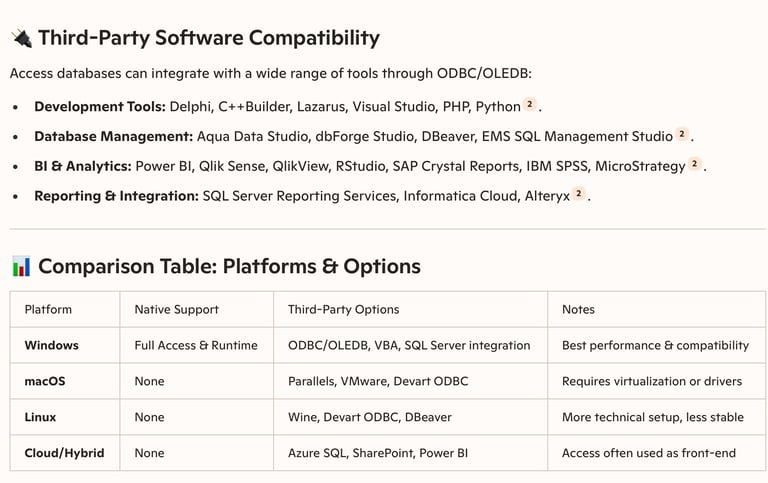Select the Linux row label
The height and width of the screenshot is (483, 768).
point(40,417)
